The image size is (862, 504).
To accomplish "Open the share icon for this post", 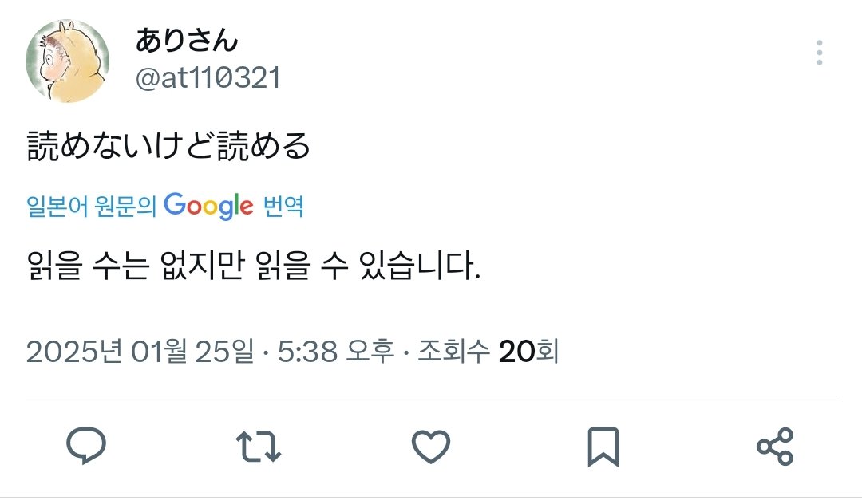I will coord(775,447).
